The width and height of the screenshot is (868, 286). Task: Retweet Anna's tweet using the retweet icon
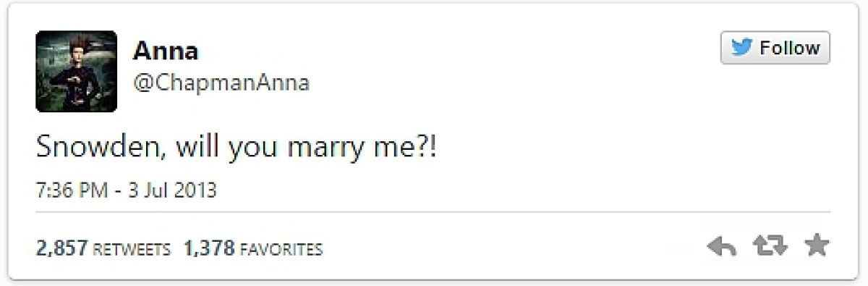tap(768, 248)
